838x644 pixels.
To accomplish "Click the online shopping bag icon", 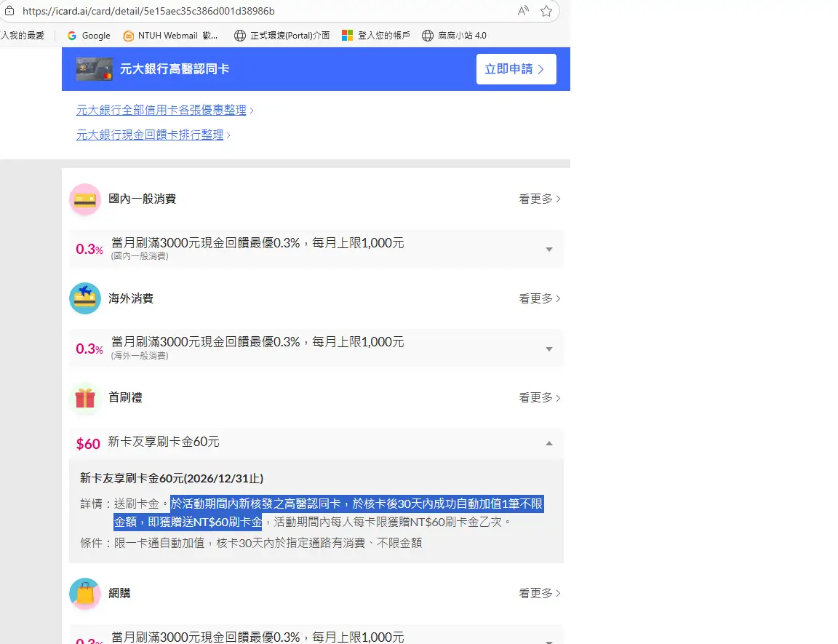I will [85, 594].
